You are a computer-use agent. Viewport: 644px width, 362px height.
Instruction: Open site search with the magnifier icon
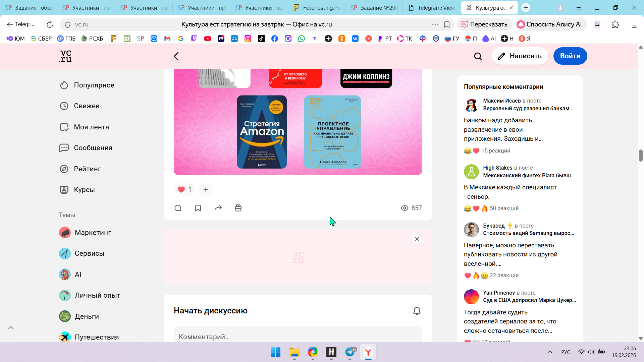pos(478,56)
